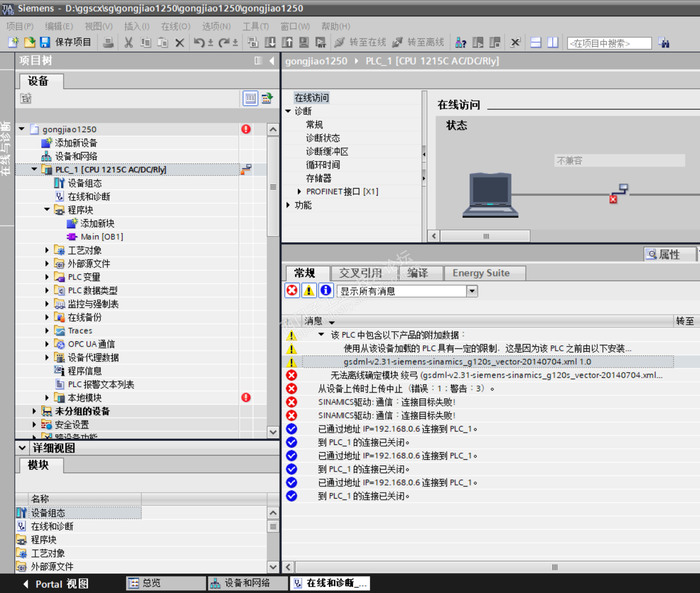Open the 在线(O) menu
This screenshot has height=593, width=700.
[176, 26]
